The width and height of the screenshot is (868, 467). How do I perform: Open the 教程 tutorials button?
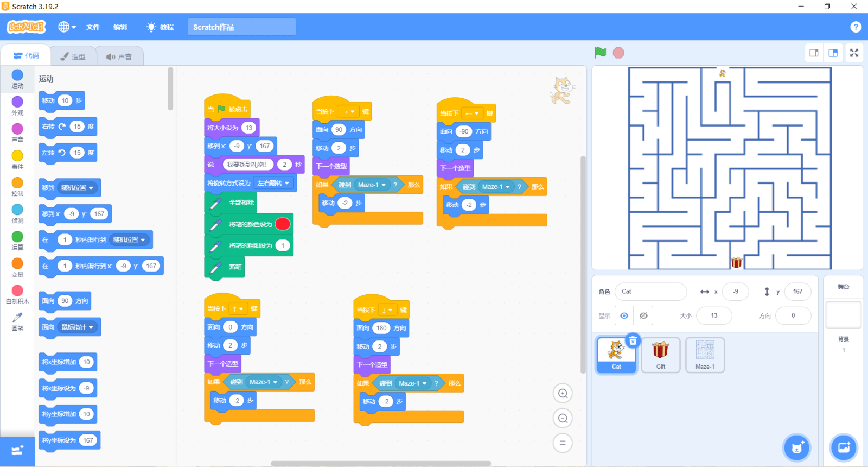161,27
